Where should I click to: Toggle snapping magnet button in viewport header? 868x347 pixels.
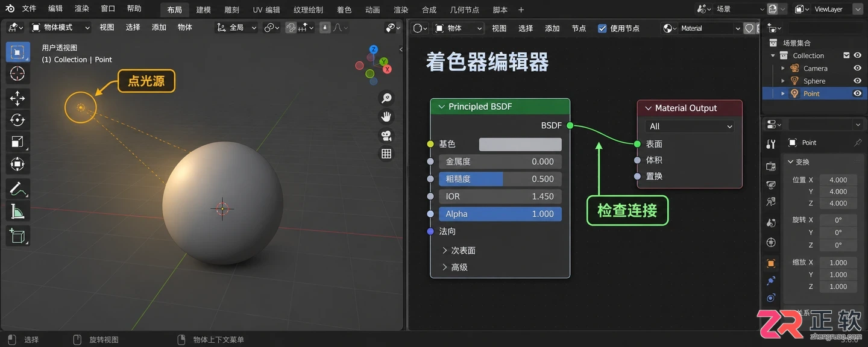click(x=291, y=28)
